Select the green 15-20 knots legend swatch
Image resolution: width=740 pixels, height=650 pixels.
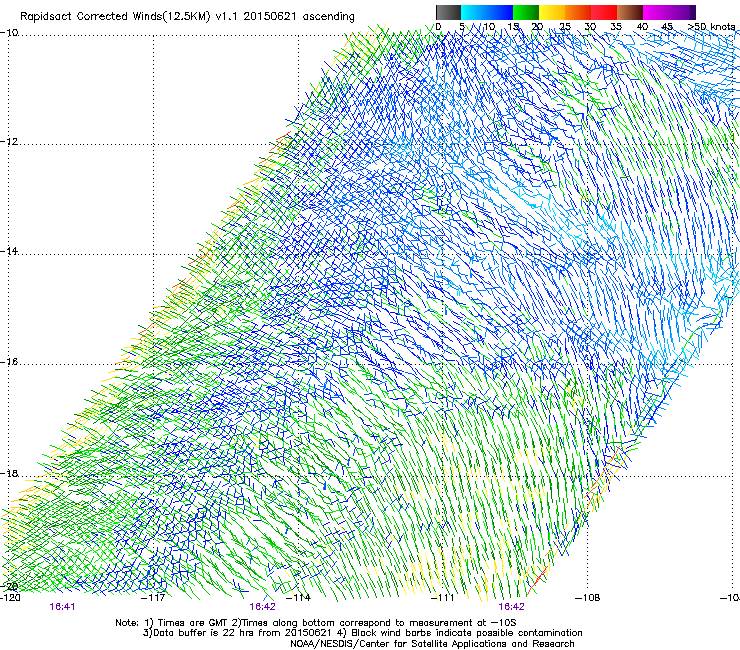526,12
